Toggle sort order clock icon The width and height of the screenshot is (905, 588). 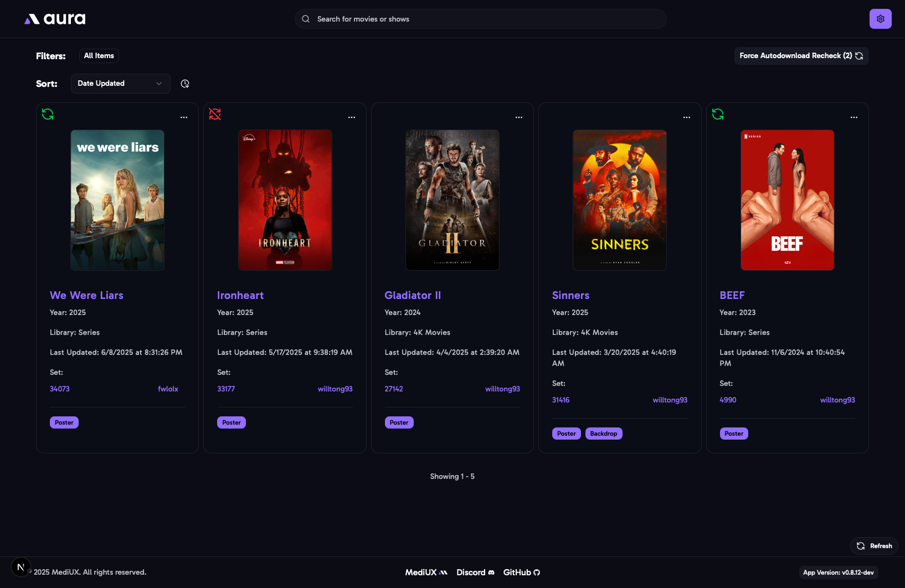[185, 84]
